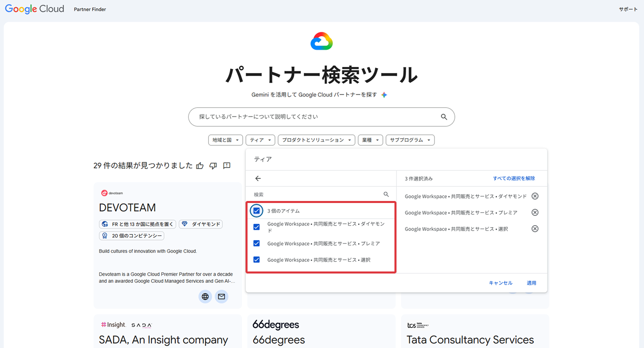Go back using the arrow in ティア panel

[x=258, y=178]
